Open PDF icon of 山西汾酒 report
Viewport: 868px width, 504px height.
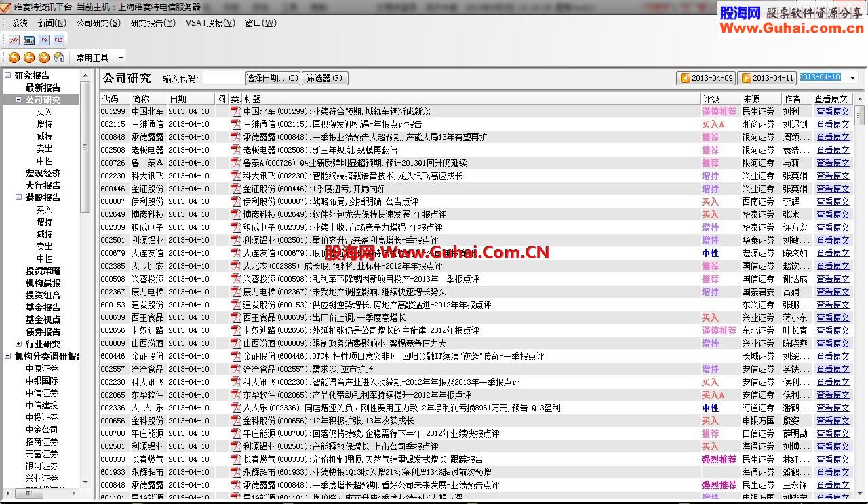pos(236,343)
